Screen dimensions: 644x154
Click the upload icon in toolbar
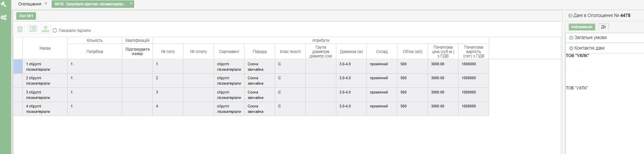(45, 30)
